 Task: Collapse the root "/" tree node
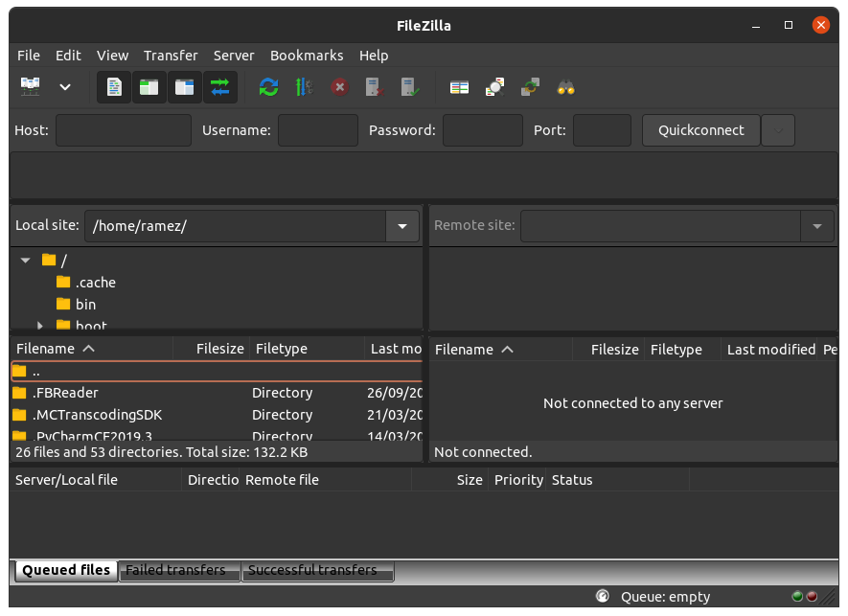pos(26,260)
